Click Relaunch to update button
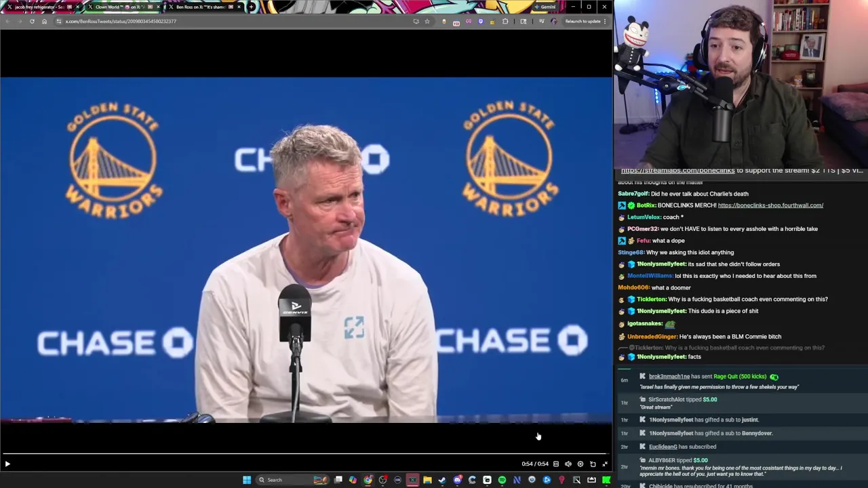This screenshot has height=488, width=868. coord(583,21)
